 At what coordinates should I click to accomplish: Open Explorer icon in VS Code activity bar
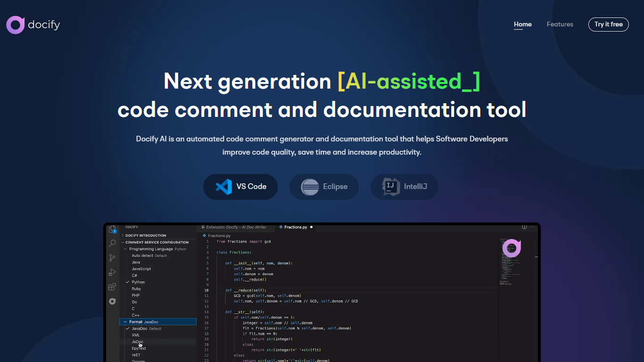click(112, 229)
